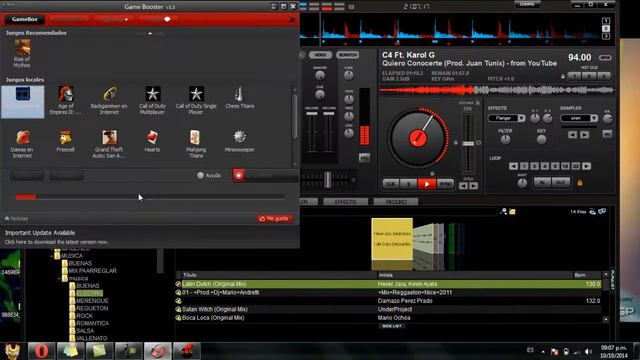Launch Call of Duty Single Player icon
The image size is (640, 360).
[196, 100]
